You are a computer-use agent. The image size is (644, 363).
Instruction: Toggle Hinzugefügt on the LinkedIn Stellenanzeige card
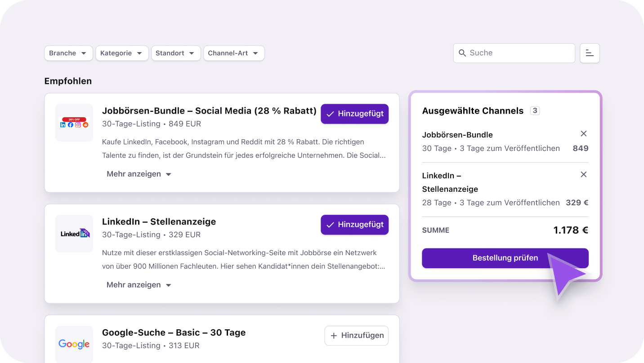(354, 225)
